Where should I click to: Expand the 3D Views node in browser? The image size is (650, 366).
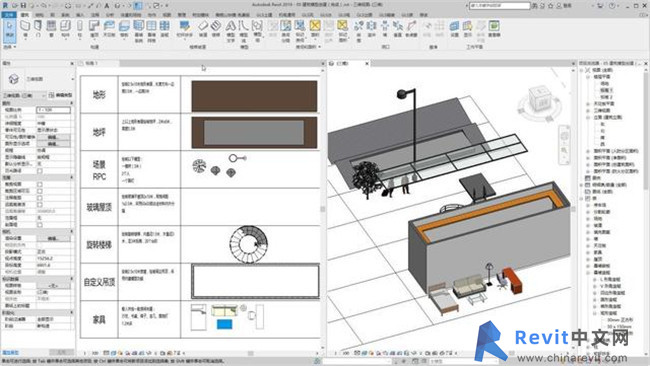click(588, 111)
